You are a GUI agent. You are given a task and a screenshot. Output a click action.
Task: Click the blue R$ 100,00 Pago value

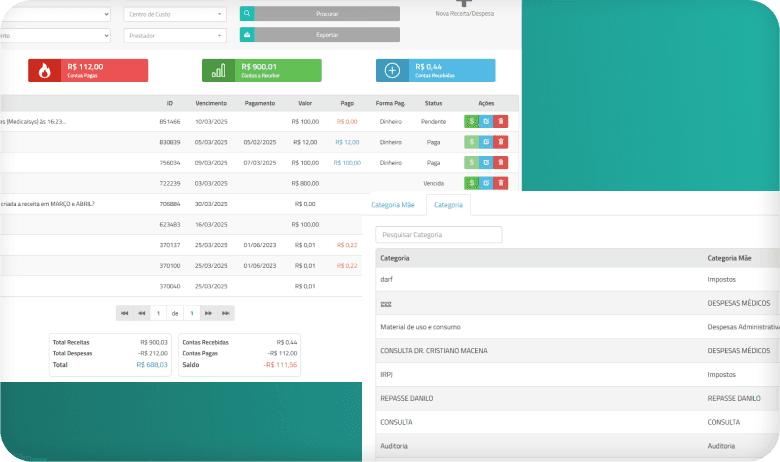coord(347,163)
